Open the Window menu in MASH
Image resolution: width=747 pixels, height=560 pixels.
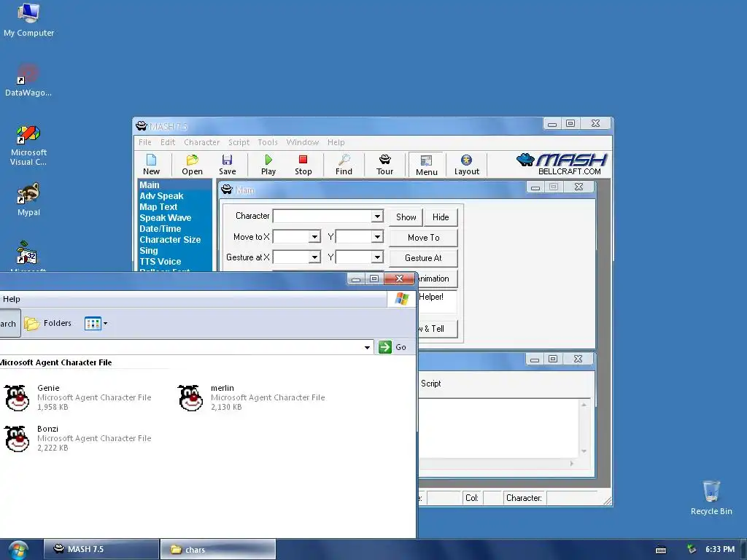tap(303, 142)
